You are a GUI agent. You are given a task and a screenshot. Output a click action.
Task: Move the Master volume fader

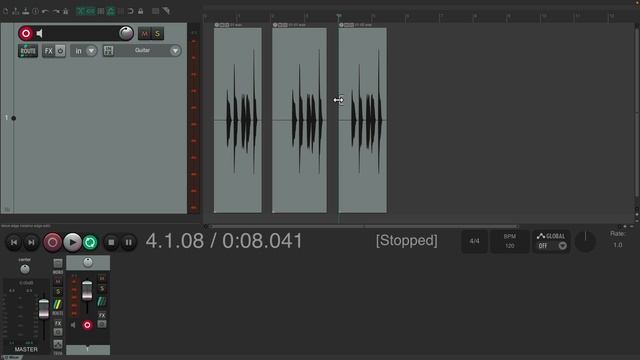click(44, 309)
